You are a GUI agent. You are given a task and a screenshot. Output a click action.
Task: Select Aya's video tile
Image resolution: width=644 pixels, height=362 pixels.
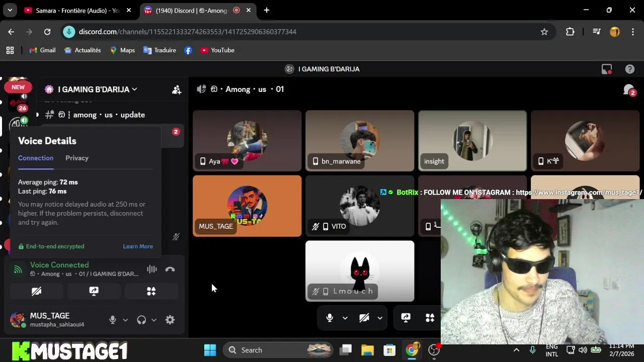coord(247,141)
